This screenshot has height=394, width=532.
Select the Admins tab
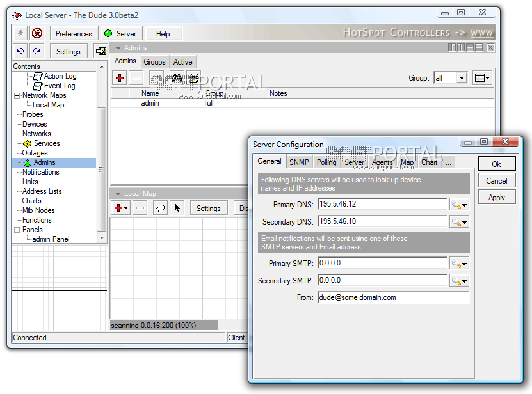point(125,61)
